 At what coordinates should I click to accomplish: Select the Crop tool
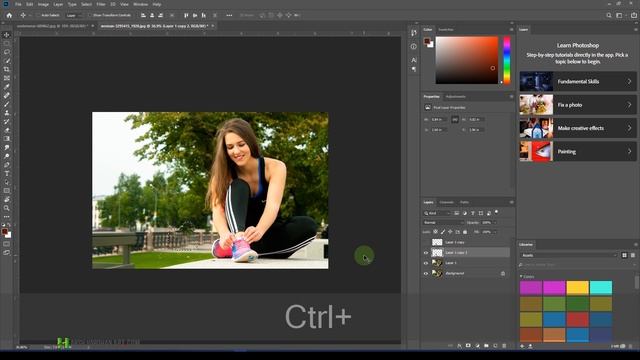7,69
